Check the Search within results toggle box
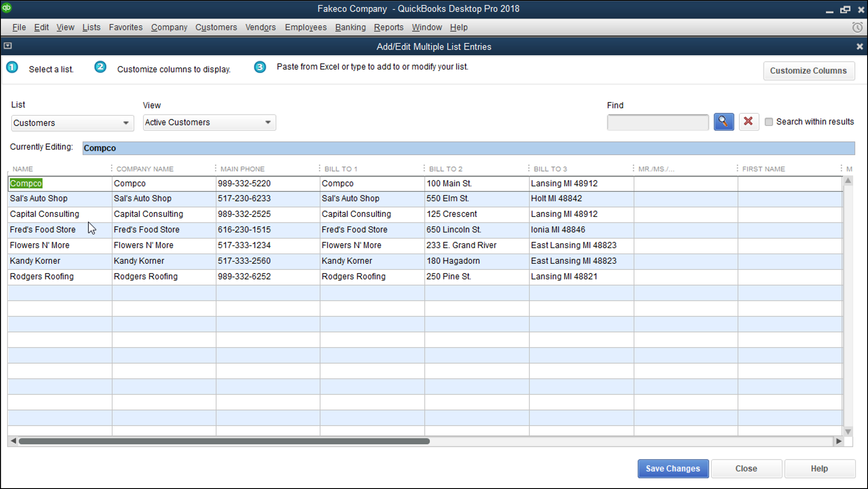The height and width of the screenshot is (489, 868). pos(769,122)
